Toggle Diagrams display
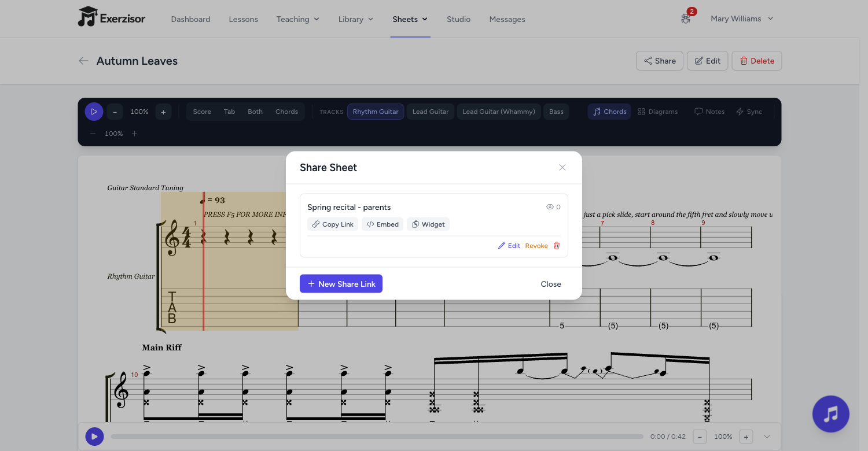Viewport: 868px width, 451px height. pyautogui.click(x=657, y=112)
